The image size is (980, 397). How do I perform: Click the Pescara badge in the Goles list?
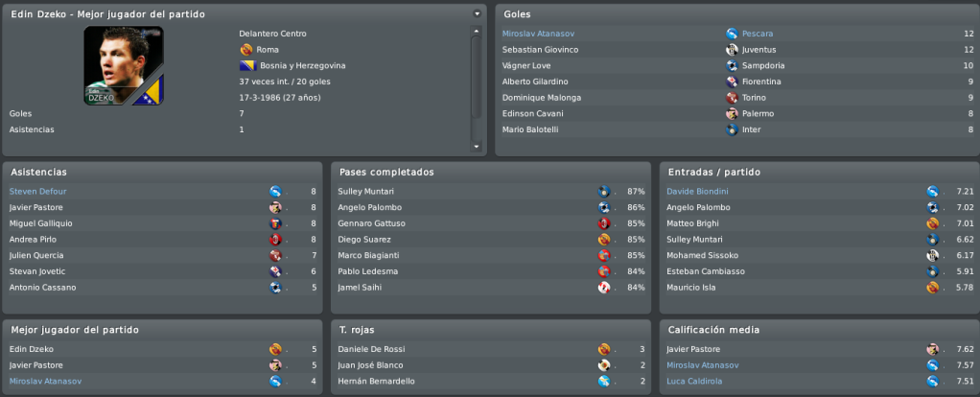point(732,34)
